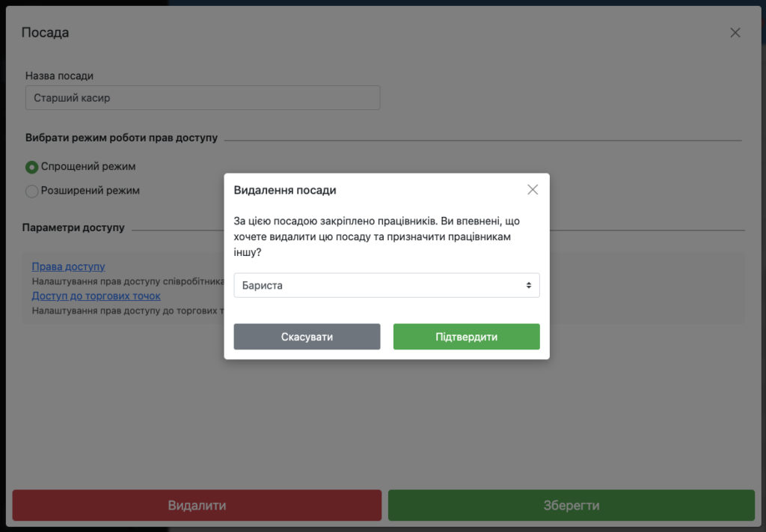
Task: Select the Спрощений режим radio circle
Action: pyautogui.click(x=31, y=167)
